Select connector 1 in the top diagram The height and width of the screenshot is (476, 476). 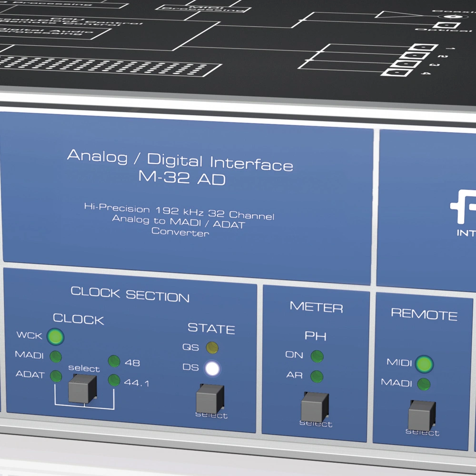424,48
